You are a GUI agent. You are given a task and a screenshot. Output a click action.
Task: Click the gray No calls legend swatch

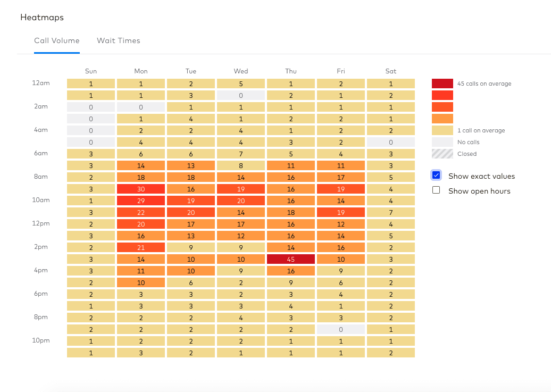pyautogui.click(x=442, y=142)
